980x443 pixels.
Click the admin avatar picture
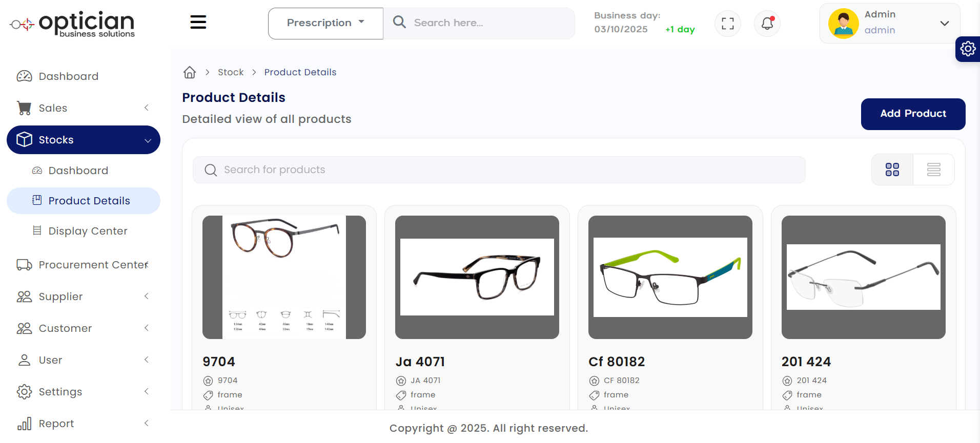[x=843, y=24]
